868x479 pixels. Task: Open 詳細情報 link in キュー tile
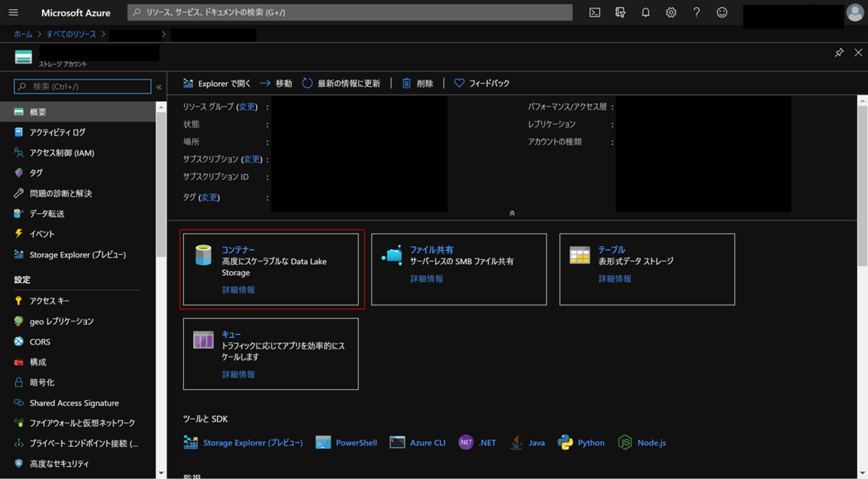pyautogui.click(x=238, y=374)
